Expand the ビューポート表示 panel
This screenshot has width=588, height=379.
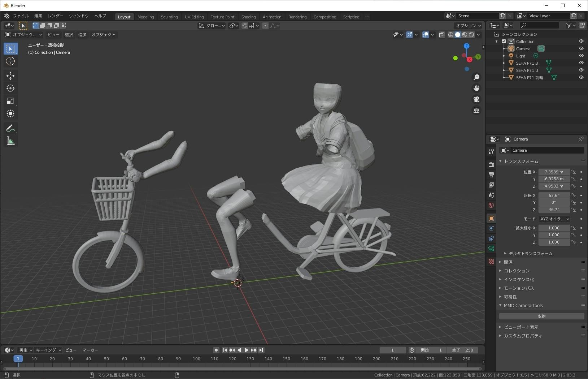[x=521, y=327]
